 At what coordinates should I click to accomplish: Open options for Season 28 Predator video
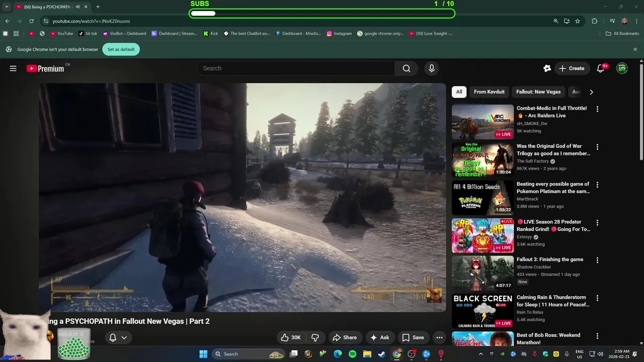pos(597,222)
